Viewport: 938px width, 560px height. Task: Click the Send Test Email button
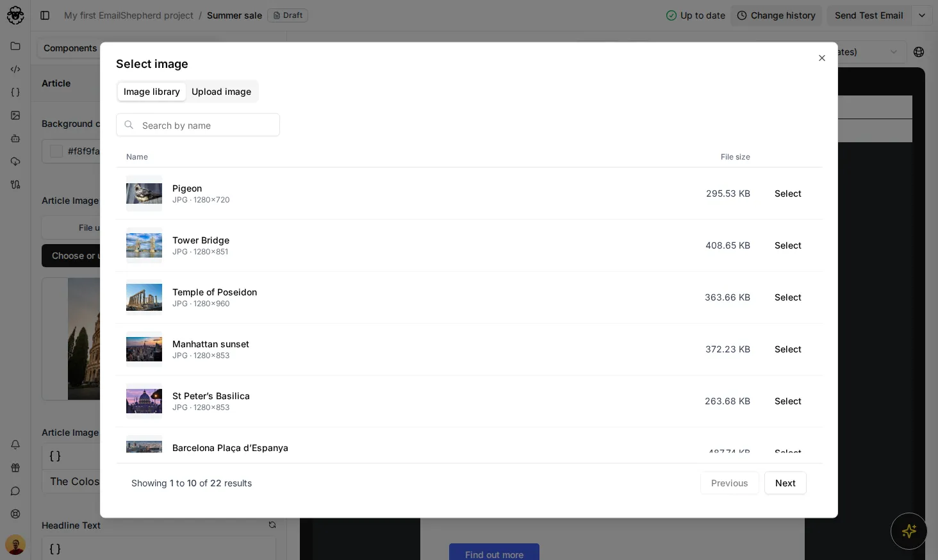point(869,15)
